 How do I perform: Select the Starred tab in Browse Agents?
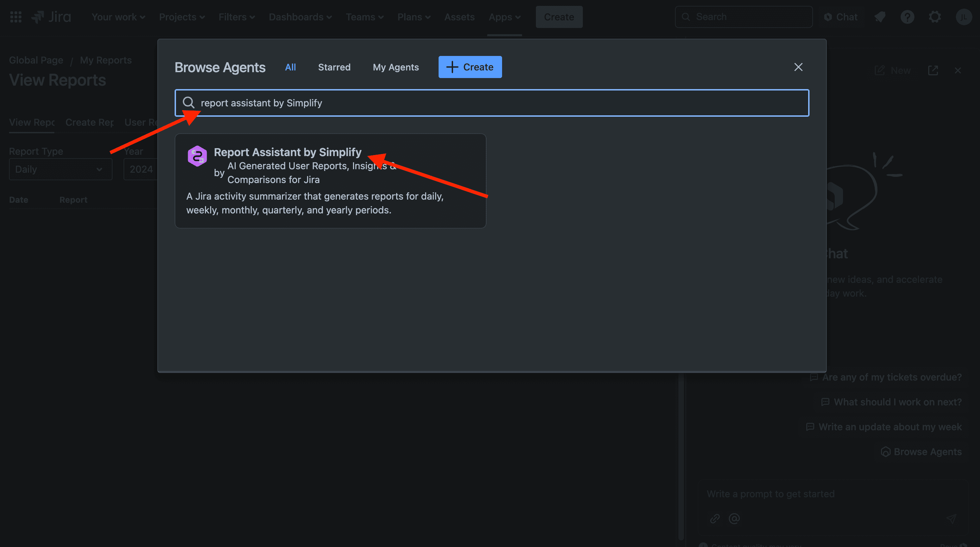click(334, 67)
